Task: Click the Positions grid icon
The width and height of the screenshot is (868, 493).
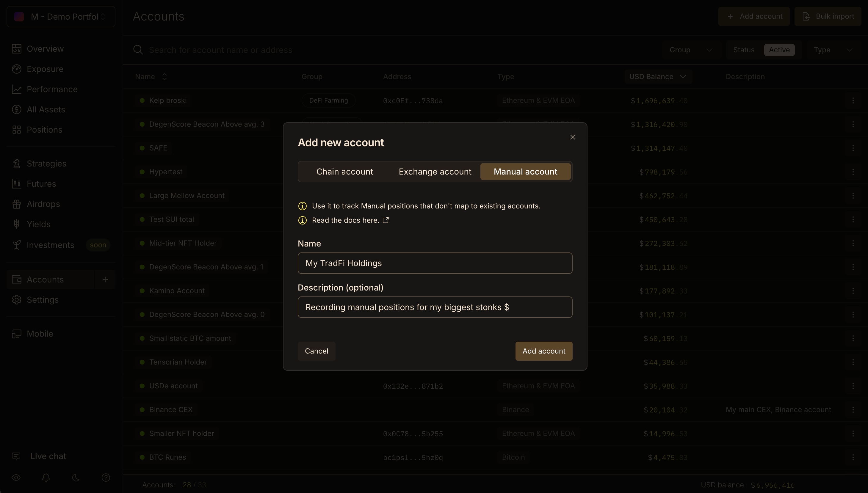Action: point(16,130)
